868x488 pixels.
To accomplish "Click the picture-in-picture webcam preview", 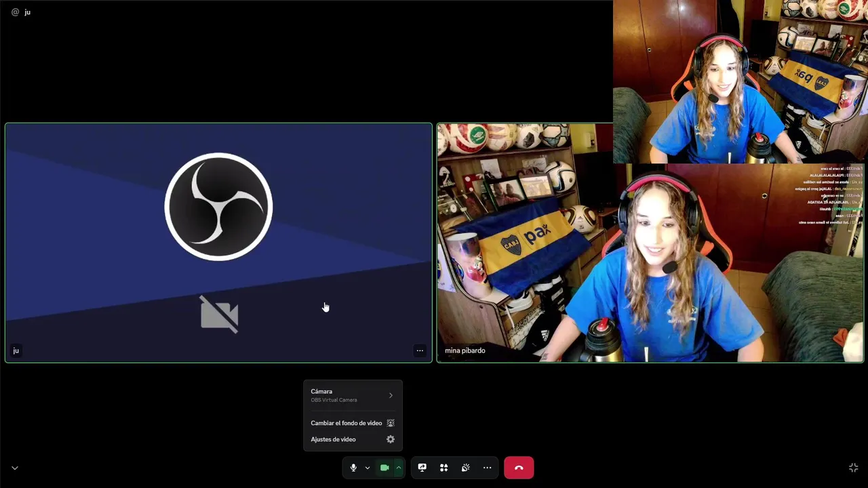I will tap(741, 81).
